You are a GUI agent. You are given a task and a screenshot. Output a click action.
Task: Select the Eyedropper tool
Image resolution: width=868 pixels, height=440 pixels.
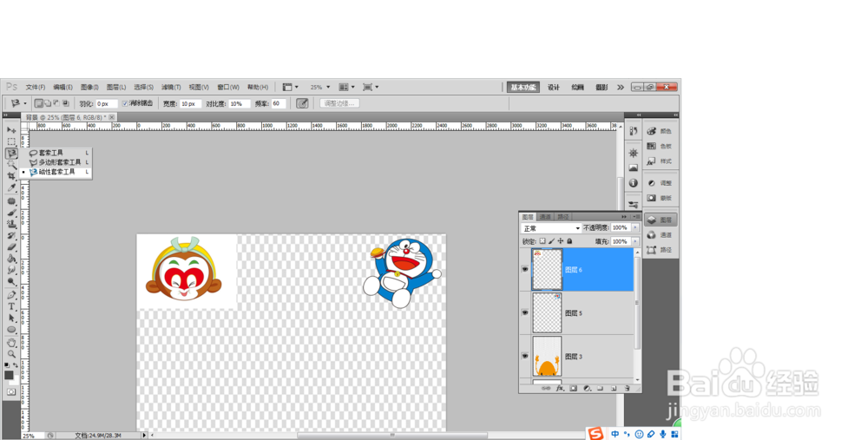coord(11,187)
